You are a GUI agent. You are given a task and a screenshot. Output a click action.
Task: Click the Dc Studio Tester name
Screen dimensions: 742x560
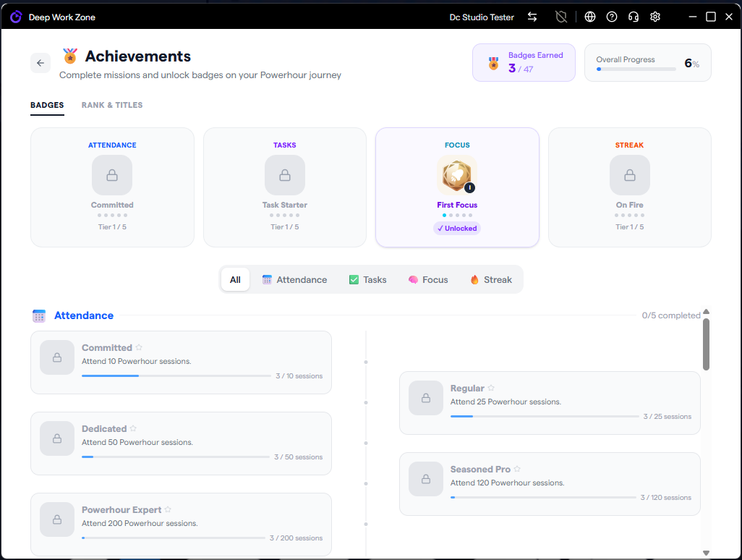click(482, 17)
